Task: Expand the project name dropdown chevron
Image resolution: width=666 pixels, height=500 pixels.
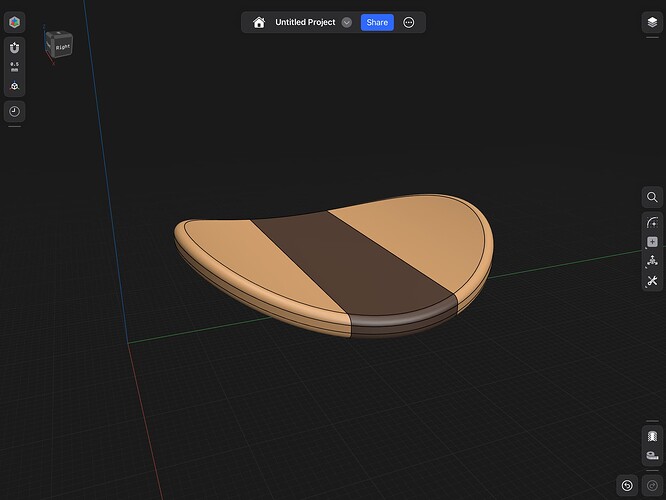Action: click(347, 23)
